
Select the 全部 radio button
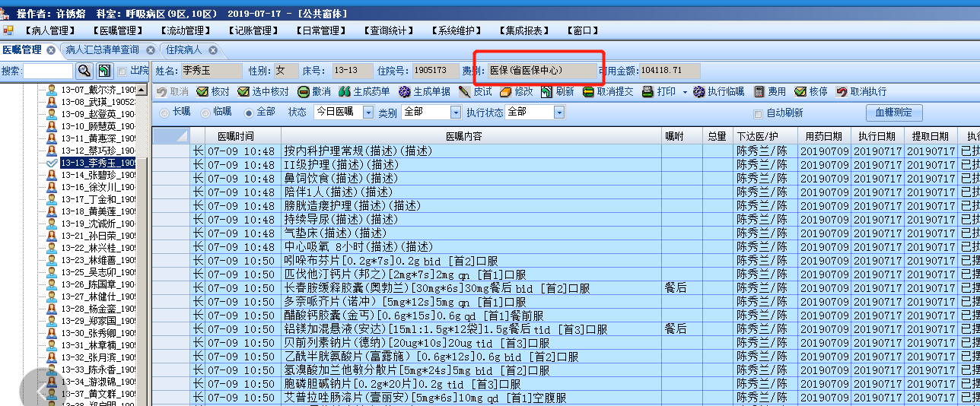tap(248, 113)
